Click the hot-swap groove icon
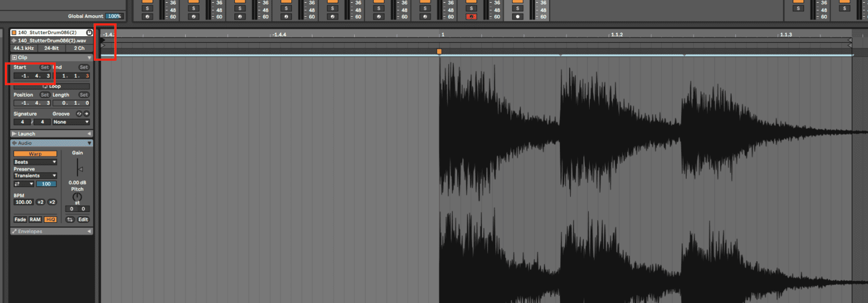Screen dimensions: 868x303 tap(79, 114)
